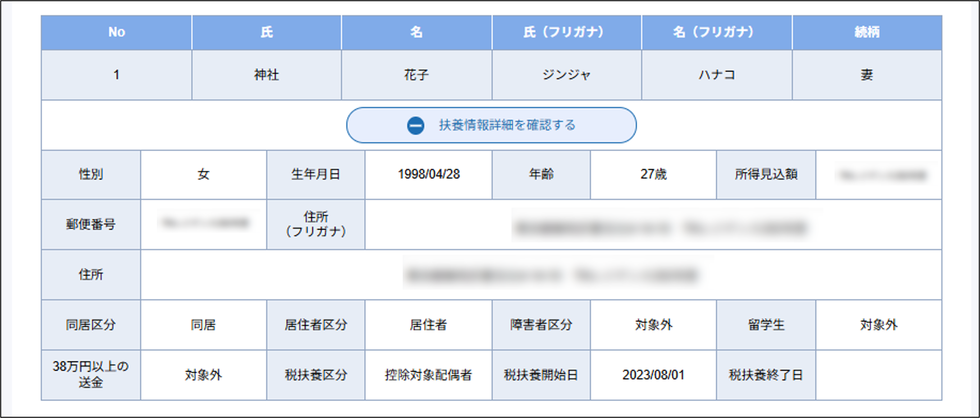Click the ジンジャ furigana cell
The width and height of the screenshot is (980, 418).
[566, 75]
